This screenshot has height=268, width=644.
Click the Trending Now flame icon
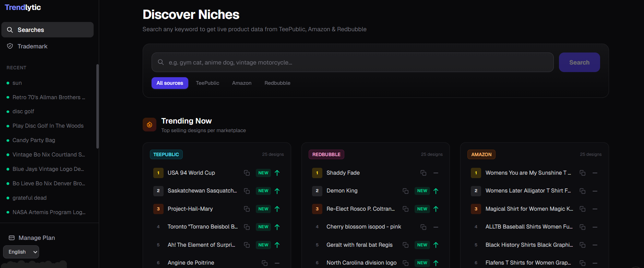[150, 125]
